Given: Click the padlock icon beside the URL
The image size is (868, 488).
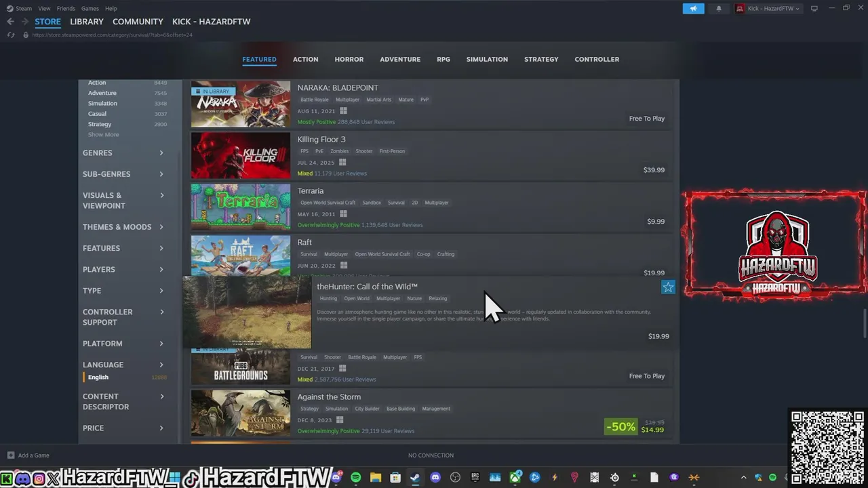Looking at the screenshot, I should point(26,35).
